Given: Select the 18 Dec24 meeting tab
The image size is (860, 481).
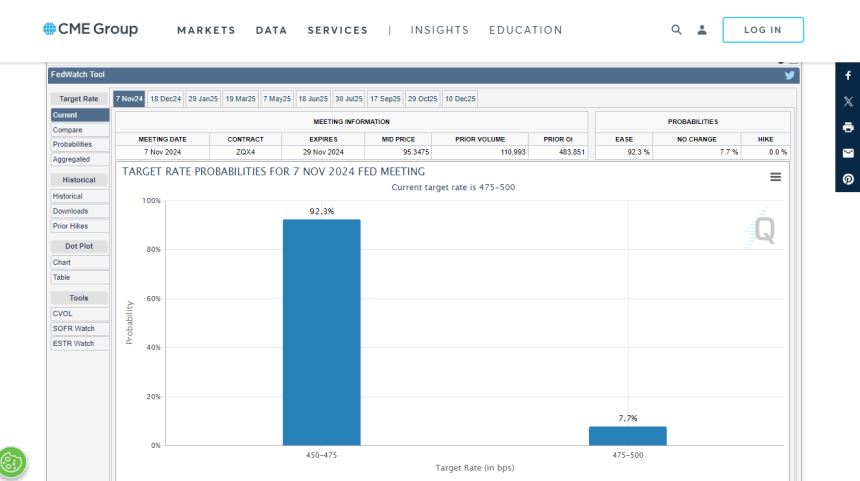Looking at the screenshot, I should pos(166,99).
